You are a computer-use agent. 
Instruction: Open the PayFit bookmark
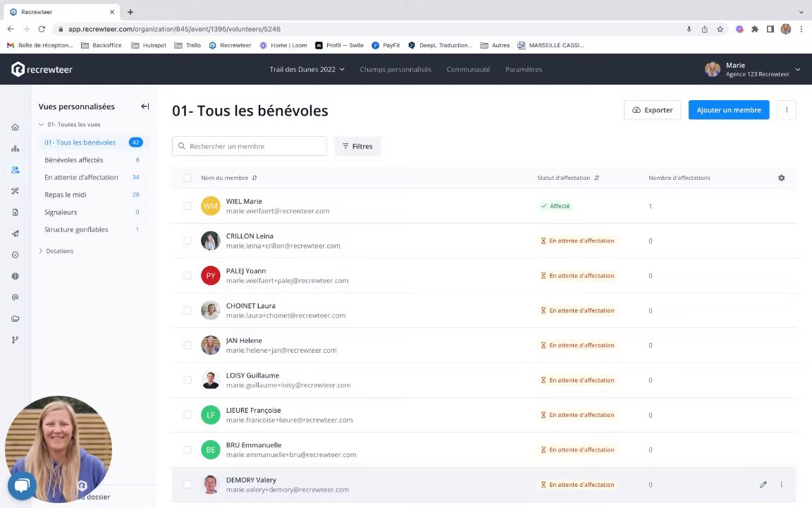click(x=386, y=45)
